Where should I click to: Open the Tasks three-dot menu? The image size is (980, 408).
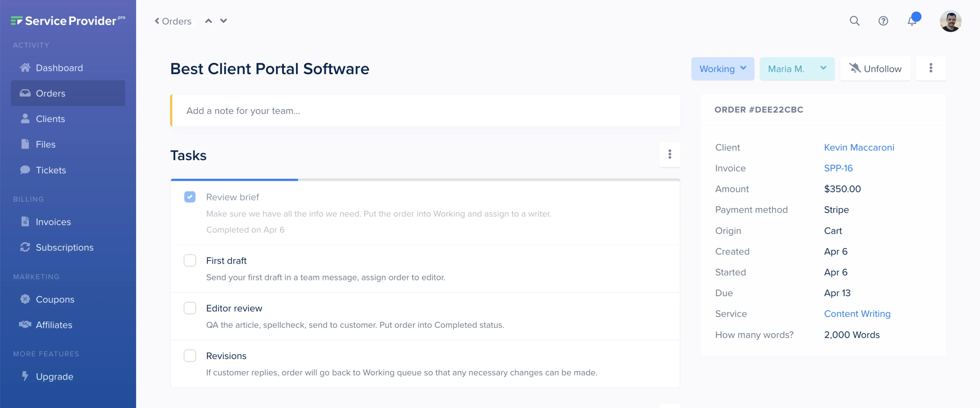coord(670,154)
